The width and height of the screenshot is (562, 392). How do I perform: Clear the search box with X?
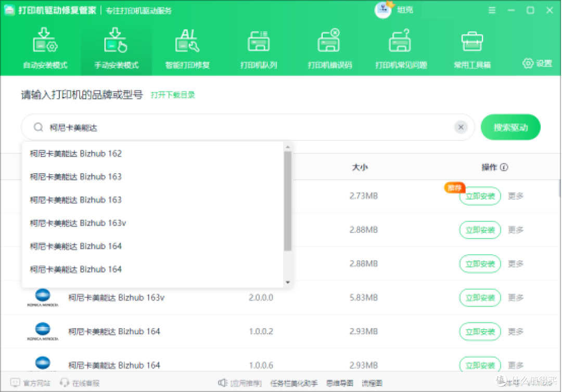(x=461, y=127)
